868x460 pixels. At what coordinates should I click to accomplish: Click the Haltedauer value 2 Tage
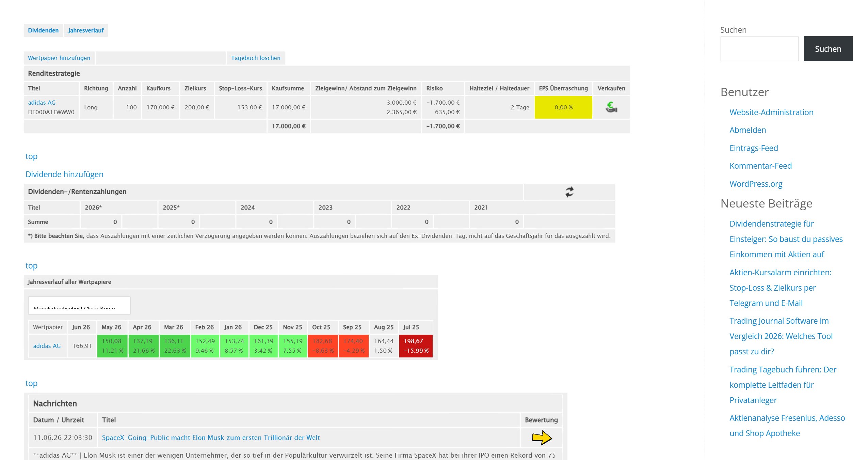[520, 107]
